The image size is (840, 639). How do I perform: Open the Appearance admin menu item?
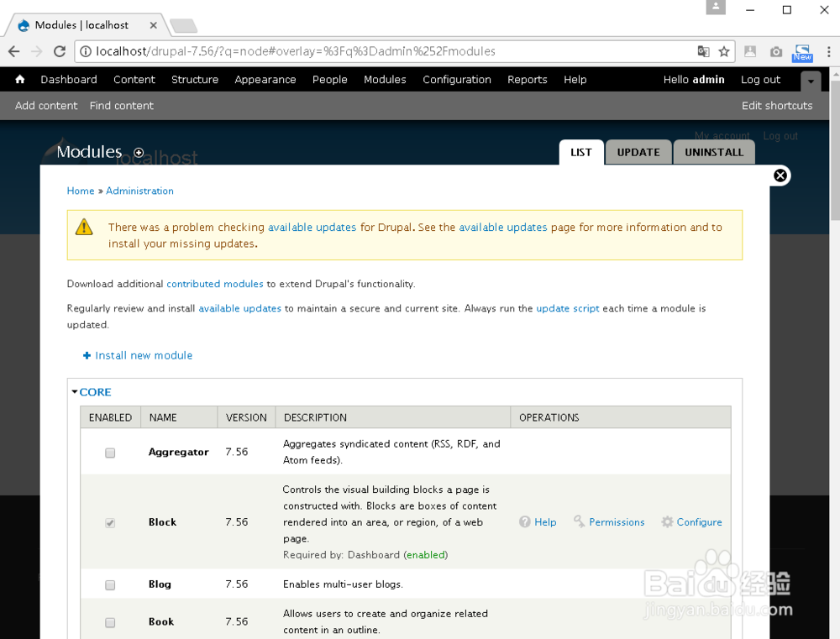(265, 79)
